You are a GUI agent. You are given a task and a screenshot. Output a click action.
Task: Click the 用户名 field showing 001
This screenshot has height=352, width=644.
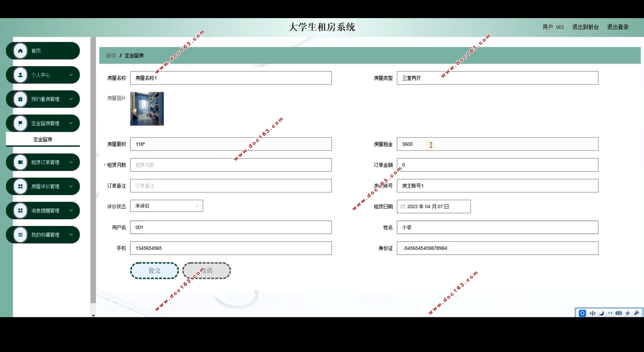[231, 227]
